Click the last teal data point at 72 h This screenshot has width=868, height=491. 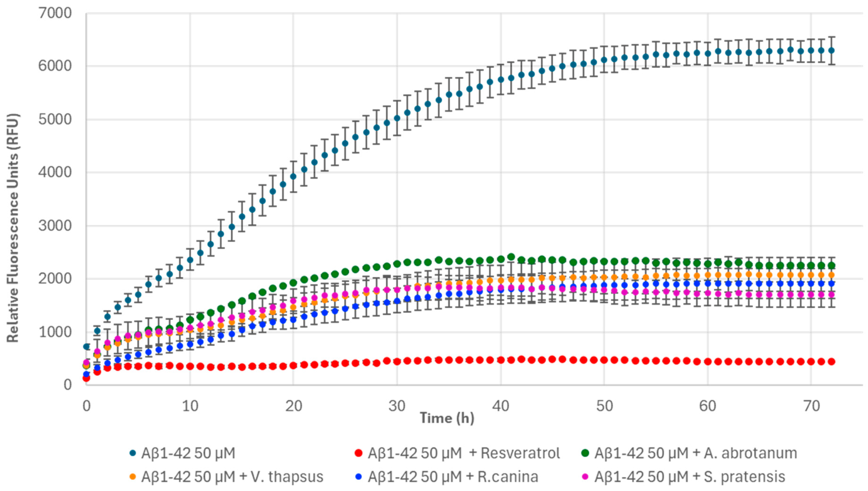pos(832,51)
